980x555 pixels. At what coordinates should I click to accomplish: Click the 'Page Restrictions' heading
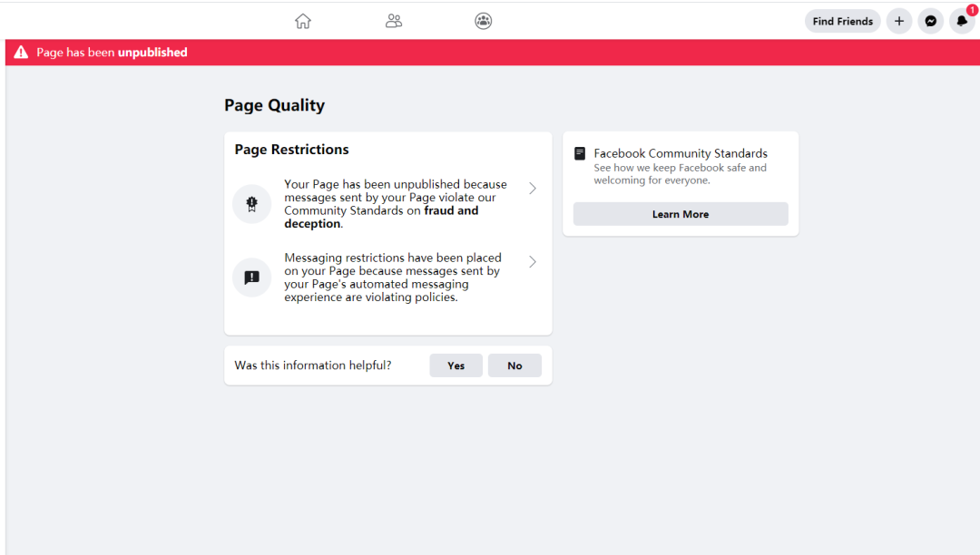click(x=292, y=150)
